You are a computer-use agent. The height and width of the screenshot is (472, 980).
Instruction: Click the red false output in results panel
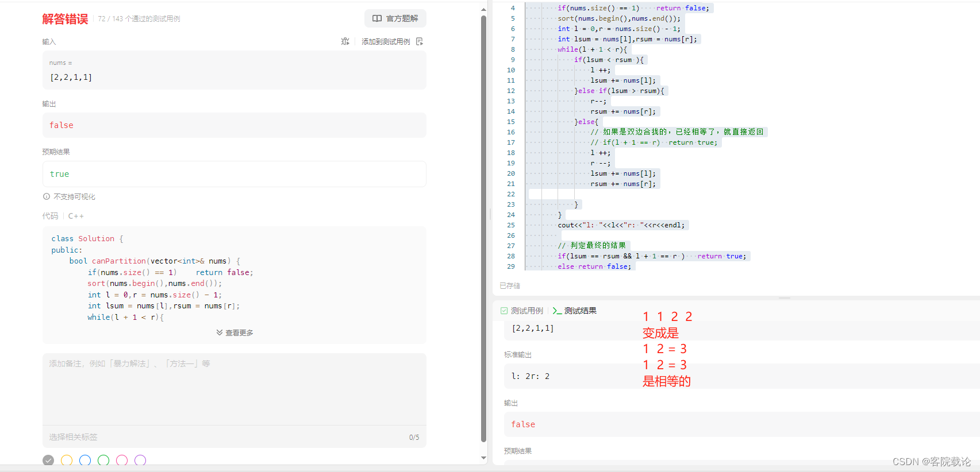tap(523, 424)
